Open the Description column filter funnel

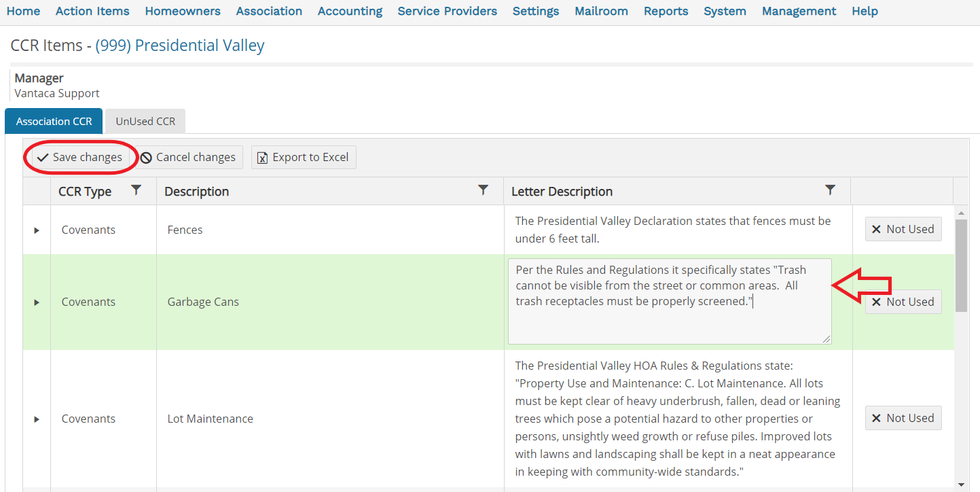484,190
